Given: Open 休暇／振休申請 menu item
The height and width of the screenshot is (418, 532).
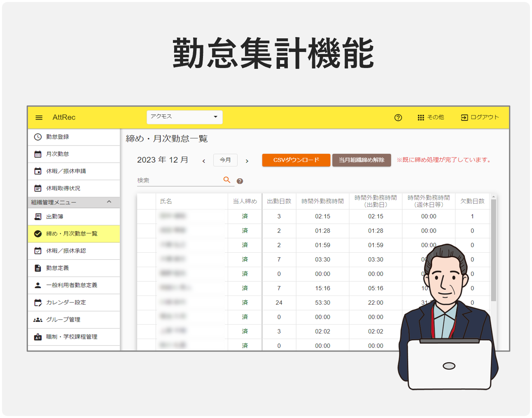Looking at the screenshot, I should coord(74,171).
